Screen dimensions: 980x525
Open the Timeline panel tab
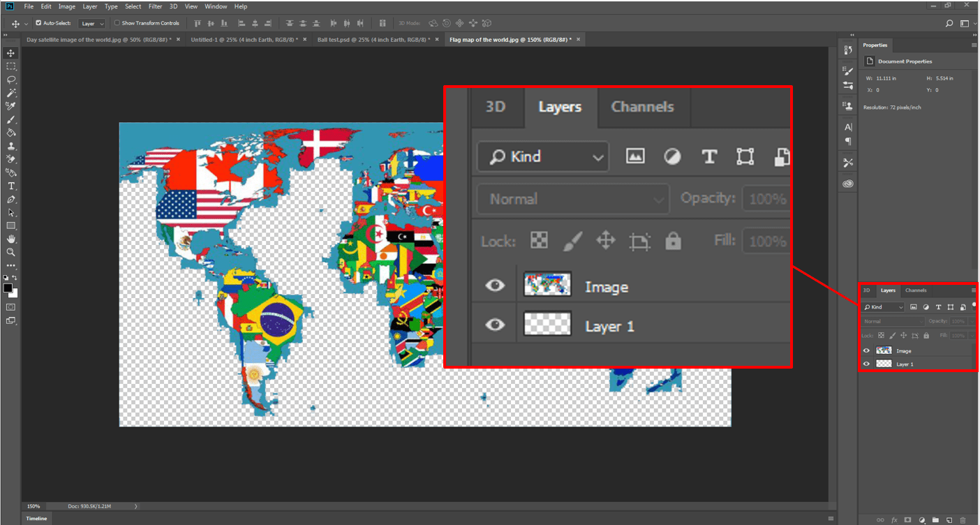tap(36, 519)
